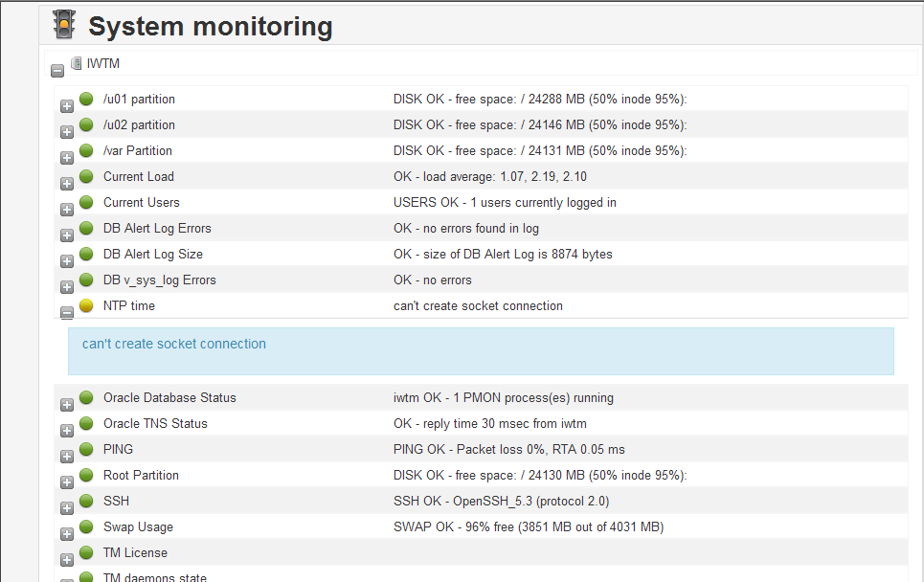
Task: Click the DB v_sys_log Errors label
Action: (160, 280)
